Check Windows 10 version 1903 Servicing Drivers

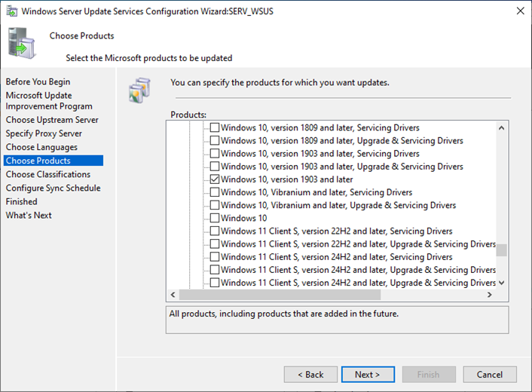pyautogui.click(x=215, y=153)
